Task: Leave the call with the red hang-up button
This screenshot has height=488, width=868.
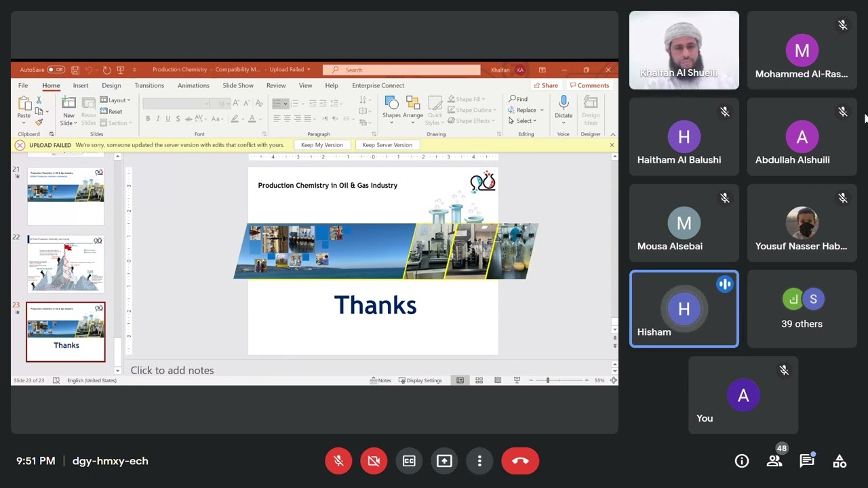Action: pyautogui.click(x=520, y=461)
